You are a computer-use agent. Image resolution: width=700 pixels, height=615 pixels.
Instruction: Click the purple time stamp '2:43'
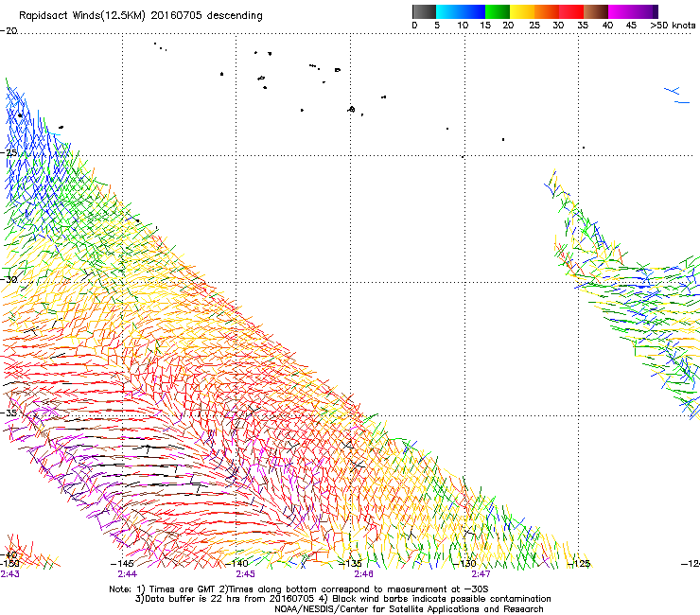click(9, 574)
